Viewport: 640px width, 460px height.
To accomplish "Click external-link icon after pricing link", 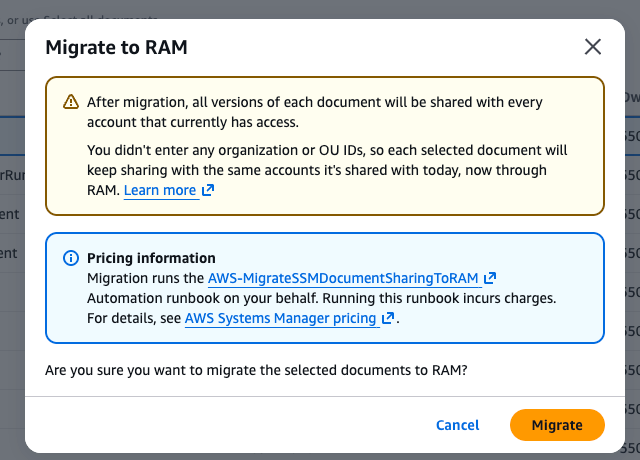I will (388, 318).
